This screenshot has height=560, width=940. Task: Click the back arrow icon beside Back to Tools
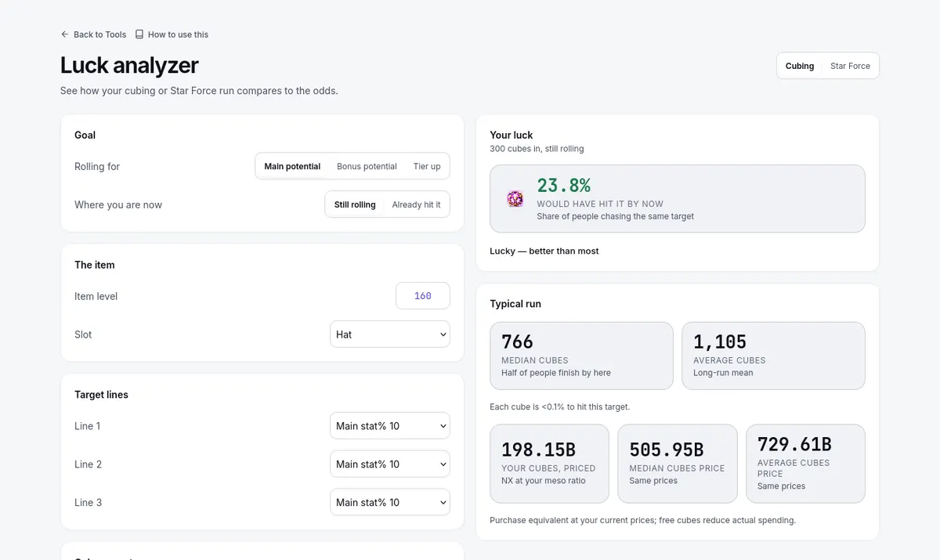pos(65,34)
